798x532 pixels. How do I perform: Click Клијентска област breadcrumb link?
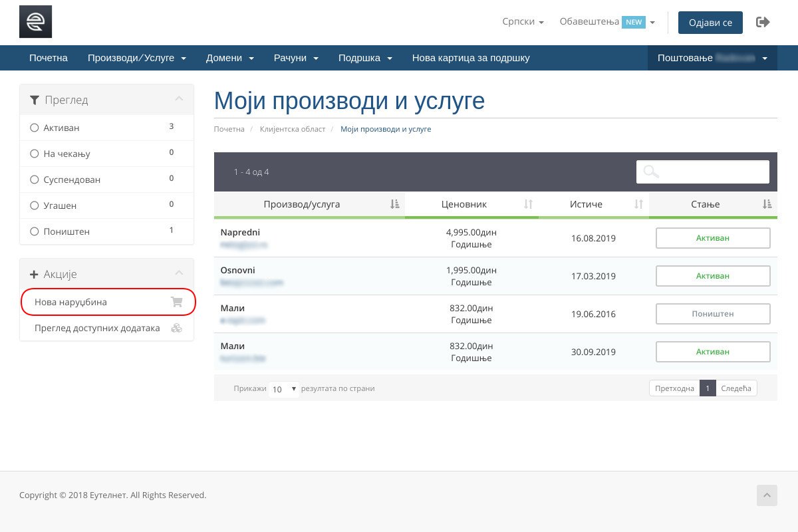293,129
